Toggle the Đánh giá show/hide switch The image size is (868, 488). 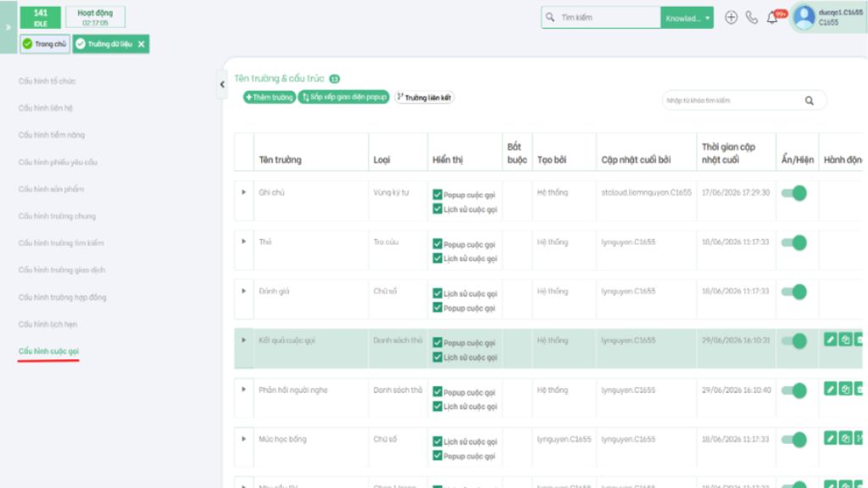(793, 291)
